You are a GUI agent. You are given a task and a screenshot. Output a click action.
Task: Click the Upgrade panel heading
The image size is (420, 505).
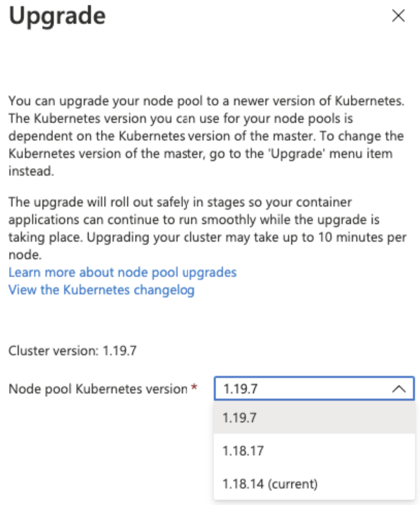[x=57, y=17]
